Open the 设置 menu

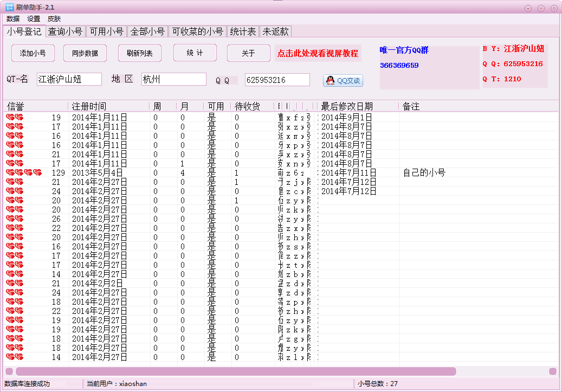[33, 18]
